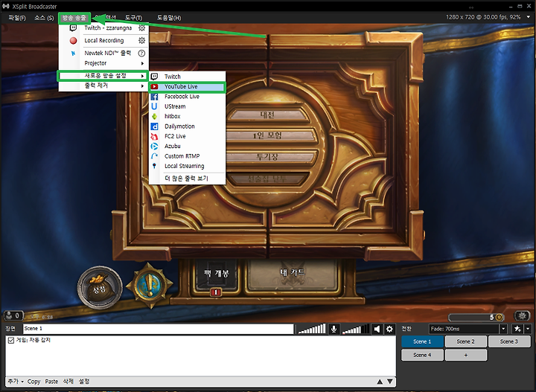This screenshot has width=536, height=392.
Task: Click the UStream U icon
Action: 154,106
